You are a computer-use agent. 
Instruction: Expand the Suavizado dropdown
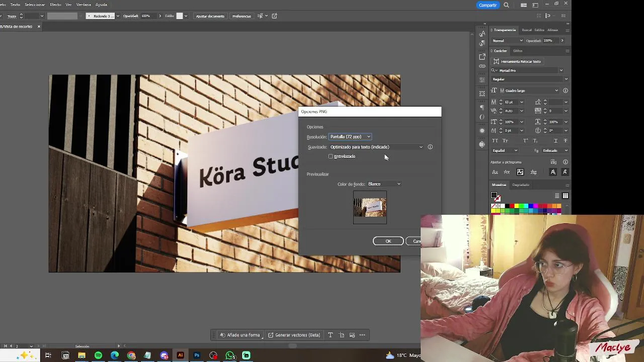[376, 147]
